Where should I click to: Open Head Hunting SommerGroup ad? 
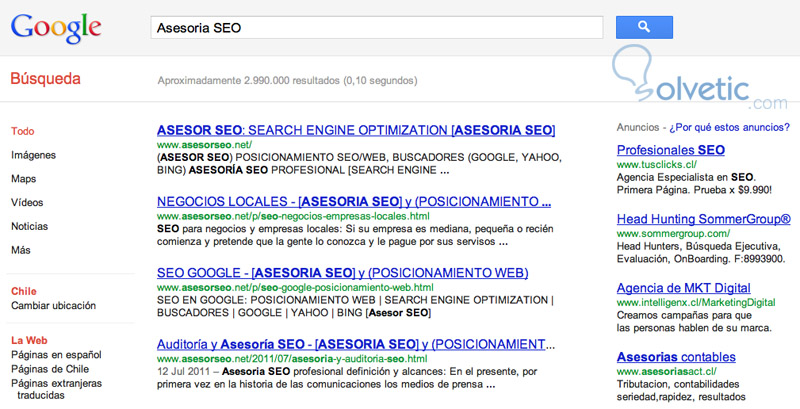703,219
